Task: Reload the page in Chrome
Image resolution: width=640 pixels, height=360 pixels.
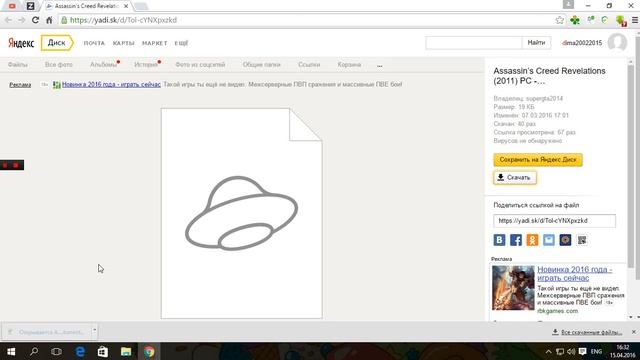Action: pos(36,20)
